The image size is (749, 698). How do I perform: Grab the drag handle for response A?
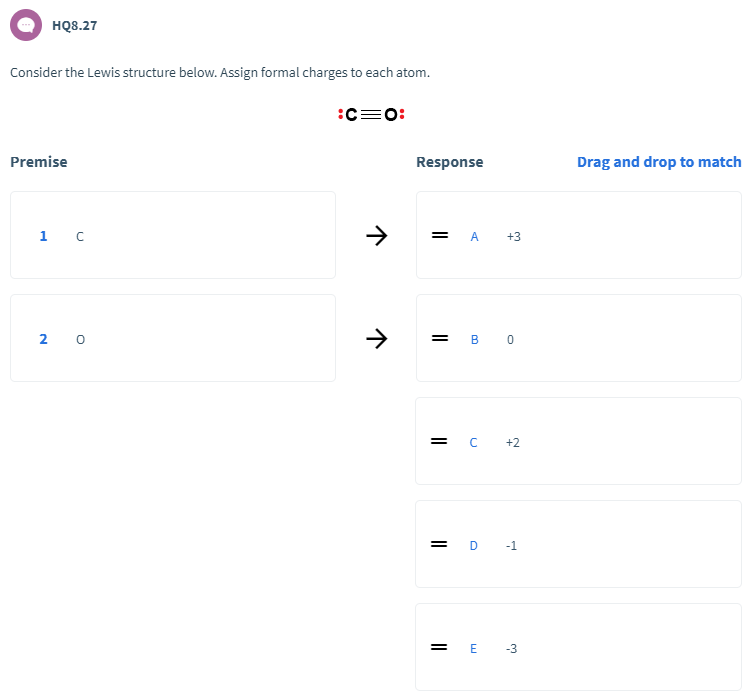[438, 236]
